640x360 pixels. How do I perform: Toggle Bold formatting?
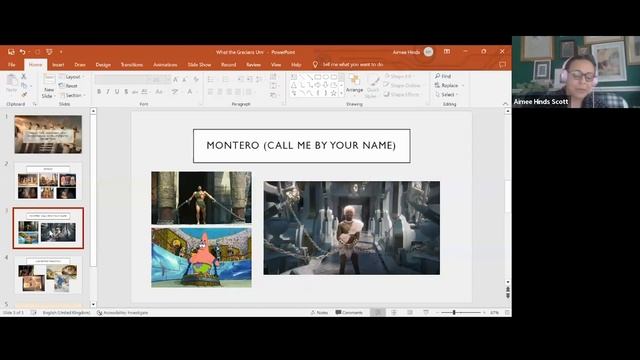99,92
